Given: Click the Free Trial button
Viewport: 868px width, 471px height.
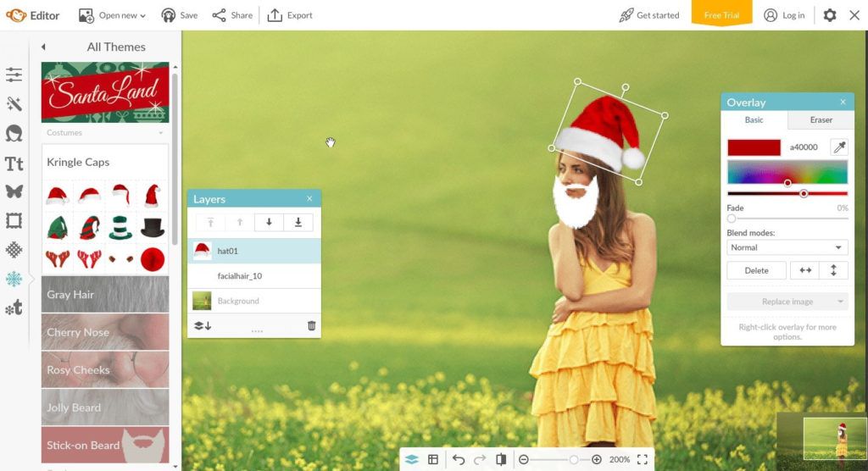Looking at the screenshot, I should click(721, 15).
